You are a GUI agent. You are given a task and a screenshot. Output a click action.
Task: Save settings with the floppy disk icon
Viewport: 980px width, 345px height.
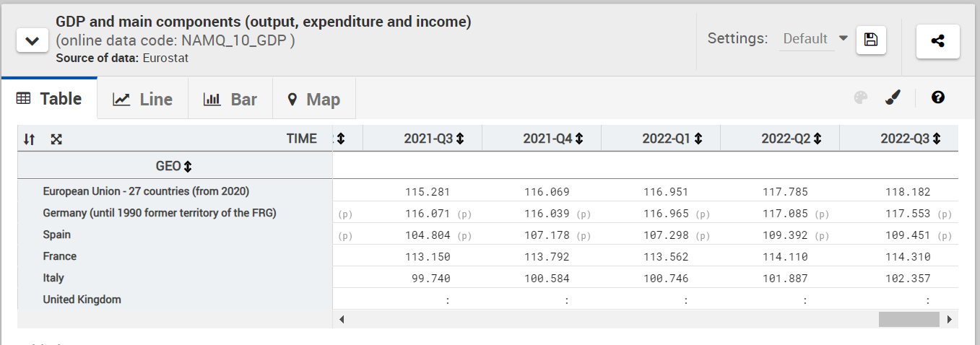(871, 40)
